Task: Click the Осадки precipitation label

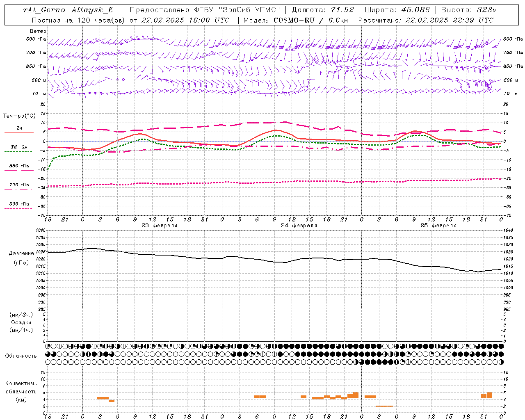Action: (x=21, y=322)
